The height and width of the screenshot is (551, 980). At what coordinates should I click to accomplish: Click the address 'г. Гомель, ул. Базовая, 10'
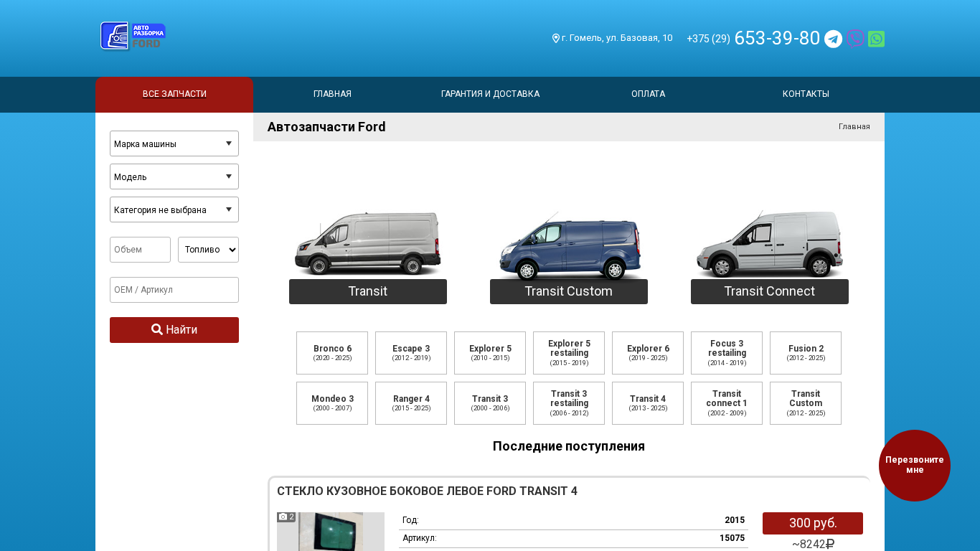[617, 38]
